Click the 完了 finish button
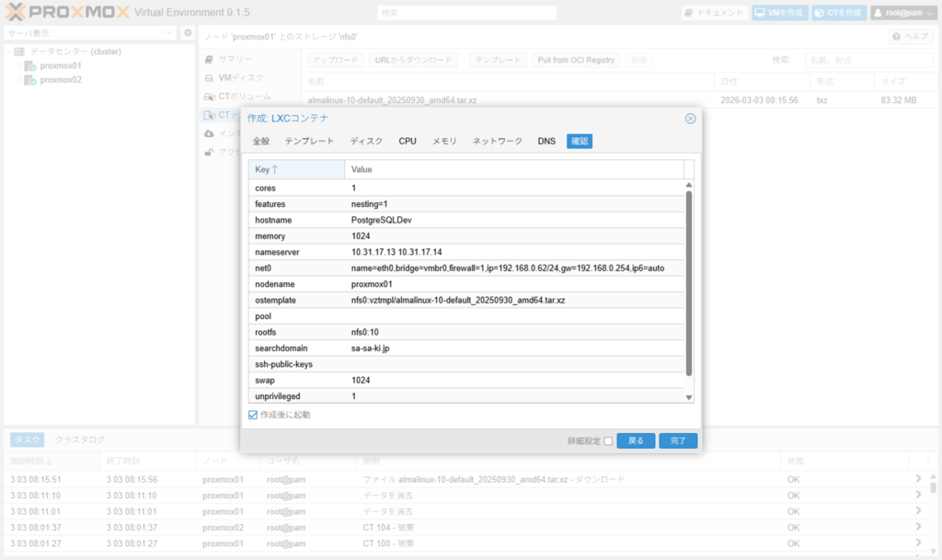The image size is (942, 560). (x=678, y=441)
